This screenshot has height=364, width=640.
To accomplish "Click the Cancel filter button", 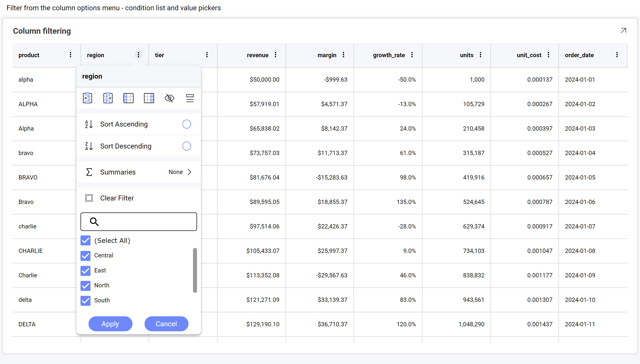I will pyautogui.click(x=166, y=324).
